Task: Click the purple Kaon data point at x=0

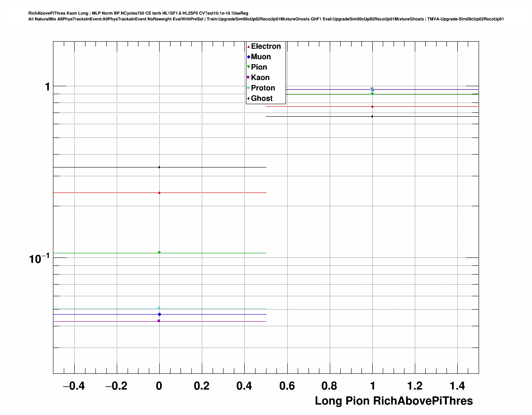Action: coord(159,321)
